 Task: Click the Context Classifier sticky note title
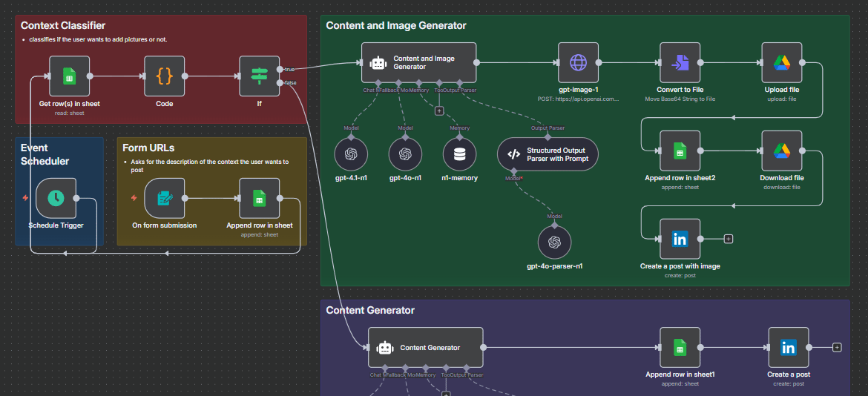(x=63, y=25)
